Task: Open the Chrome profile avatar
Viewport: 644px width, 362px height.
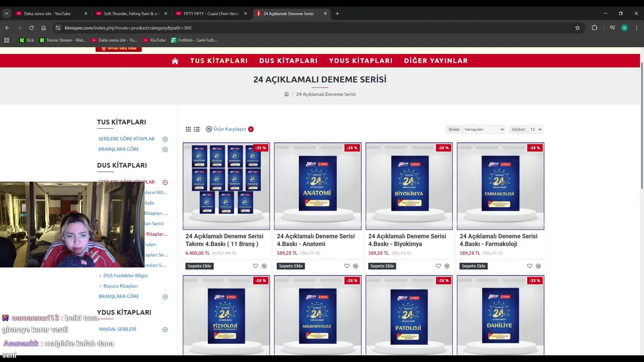Action: coord(624,28)
